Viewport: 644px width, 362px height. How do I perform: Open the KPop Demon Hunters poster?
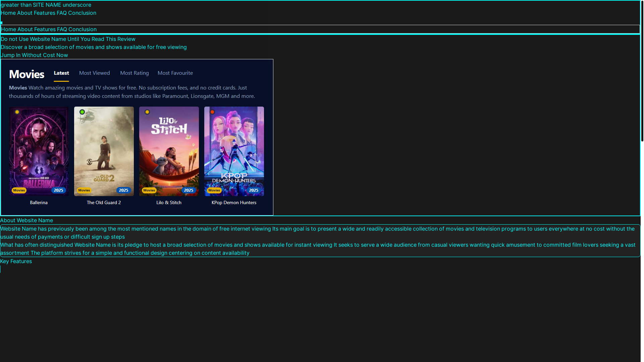[234, 151]
